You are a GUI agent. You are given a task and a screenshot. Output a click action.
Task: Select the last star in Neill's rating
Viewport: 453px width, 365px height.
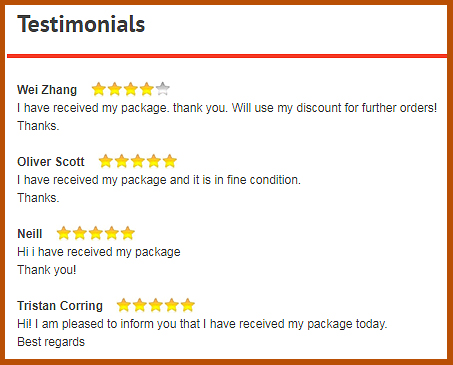click(x=127, y=233)
